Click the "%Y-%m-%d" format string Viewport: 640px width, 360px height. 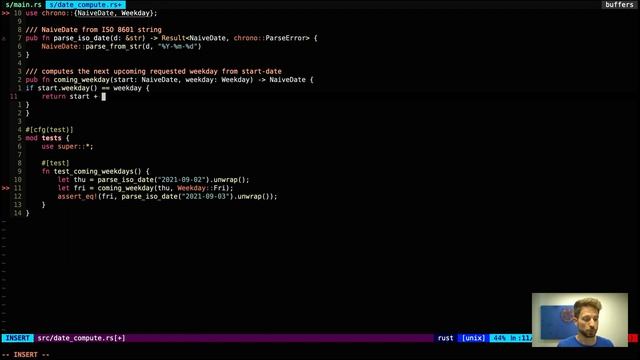click(178, 47)
